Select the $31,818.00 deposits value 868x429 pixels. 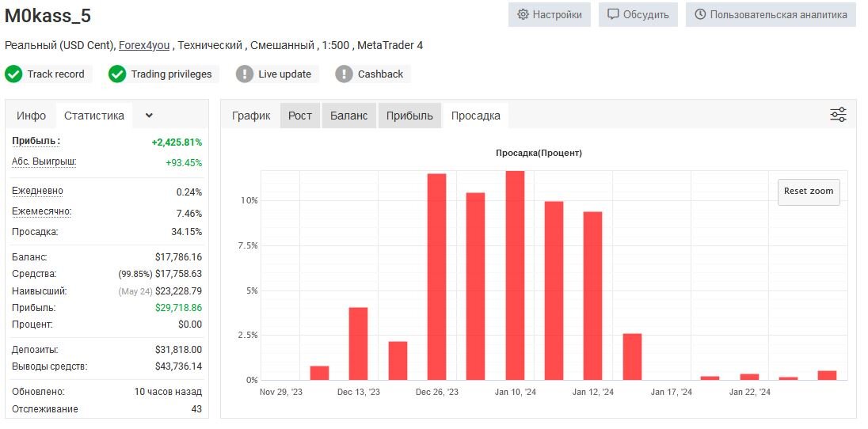[178, 350]
